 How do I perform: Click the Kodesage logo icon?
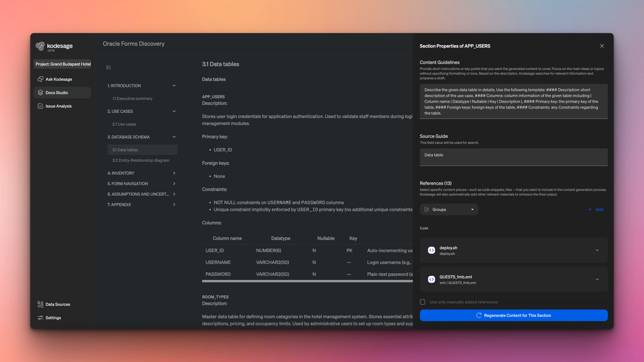(40, 46)
